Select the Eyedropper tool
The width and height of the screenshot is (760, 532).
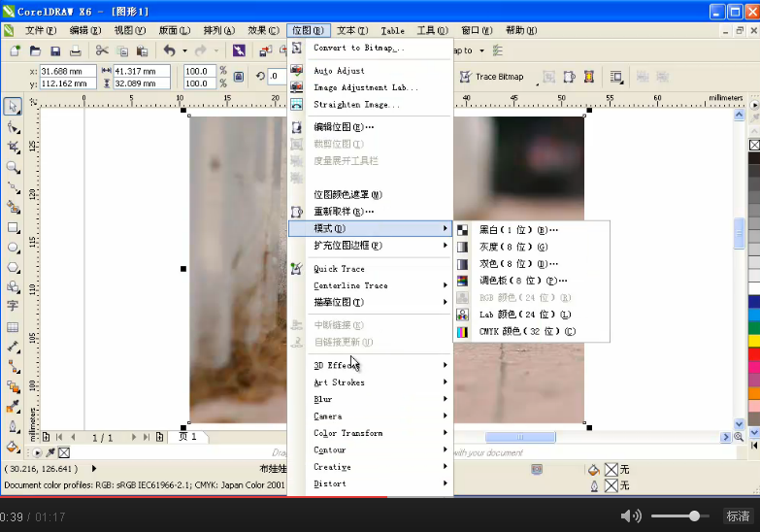point(13,407)
